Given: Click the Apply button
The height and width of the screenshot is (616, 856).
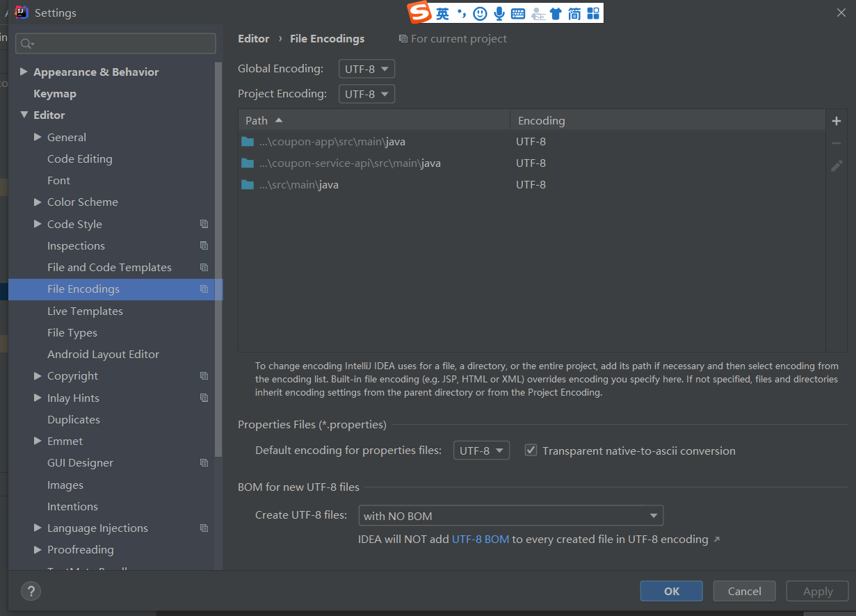Looking at the screenshot, I should (818, 591).
